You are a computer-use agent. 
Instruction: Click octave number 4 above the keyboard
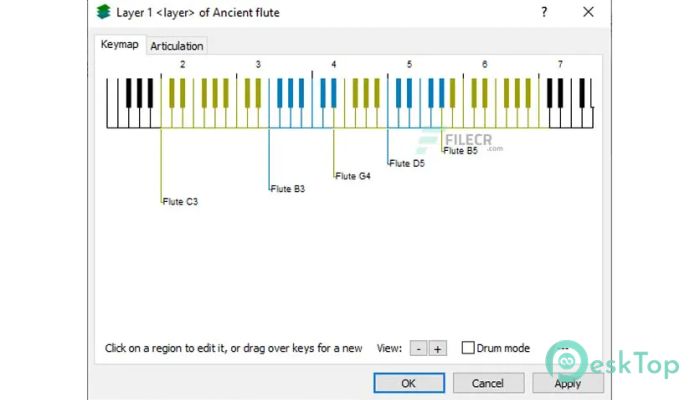tap(333, 65)
